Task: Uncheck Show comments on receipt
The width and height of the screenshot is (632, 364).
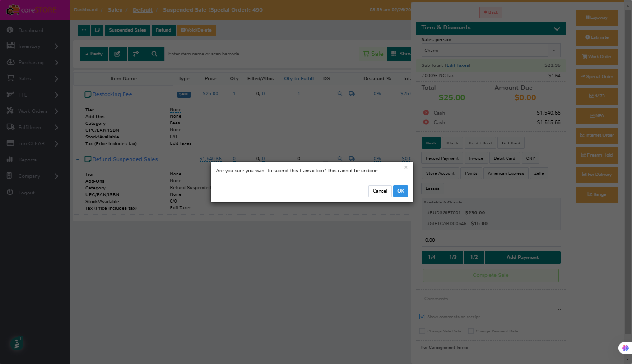Action: (423, 317)
